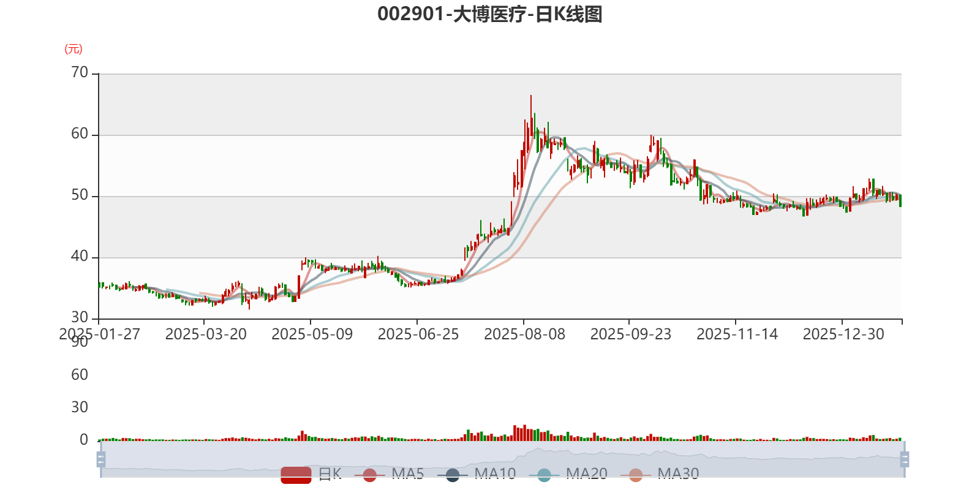Click the chart title 002901-大博医疗-日K线图

click(490, 14)
